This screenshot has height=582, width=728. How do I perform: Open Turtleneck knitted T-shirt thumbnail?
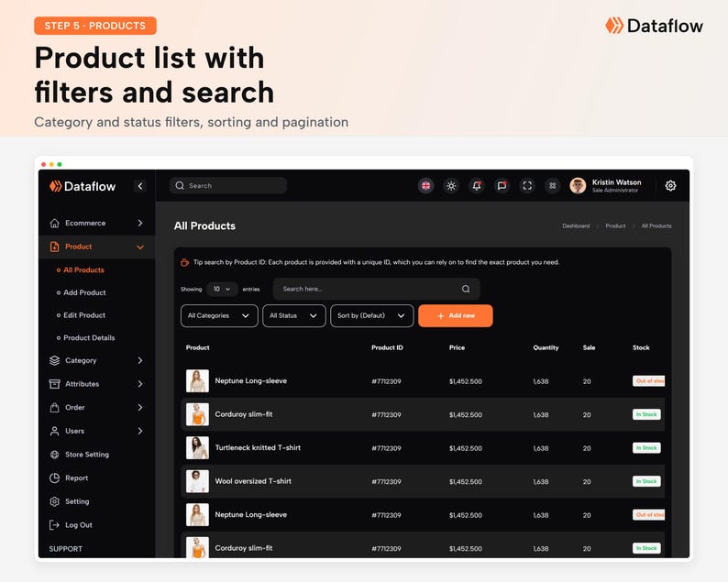[197, 448]
